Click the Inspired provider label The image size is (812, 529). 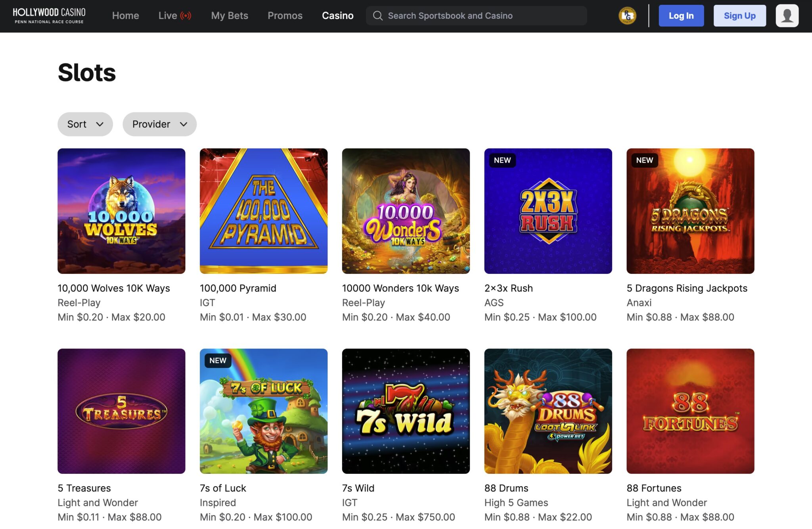(218, 503)
